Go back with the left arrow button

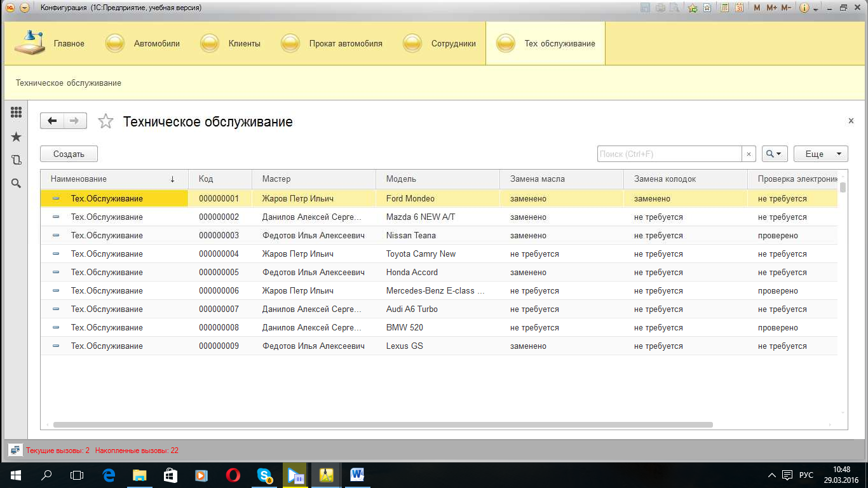pos(52,121)
